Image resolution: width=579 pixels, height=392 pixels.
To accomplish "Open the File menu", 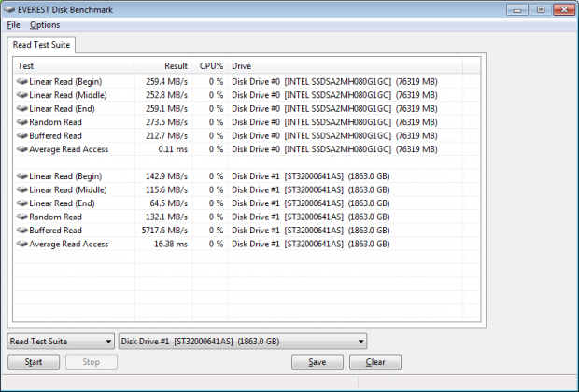I will 13,25.
